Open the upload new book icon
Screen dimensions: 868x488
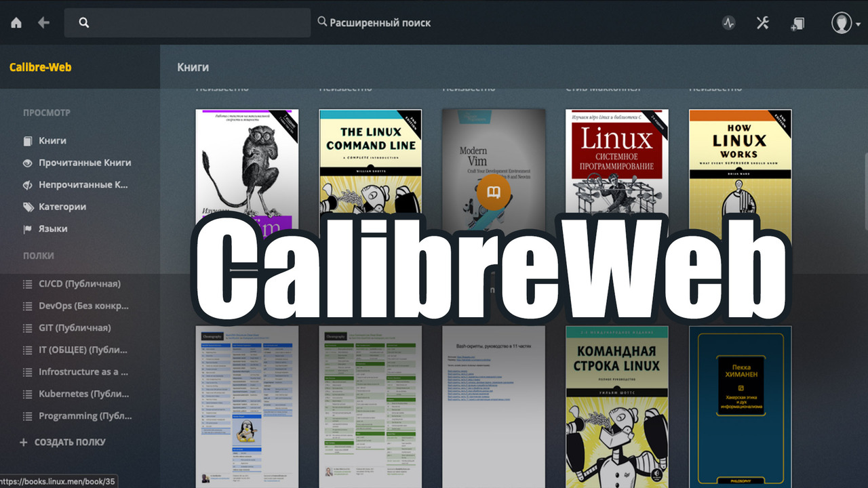[x=797, y=22]
